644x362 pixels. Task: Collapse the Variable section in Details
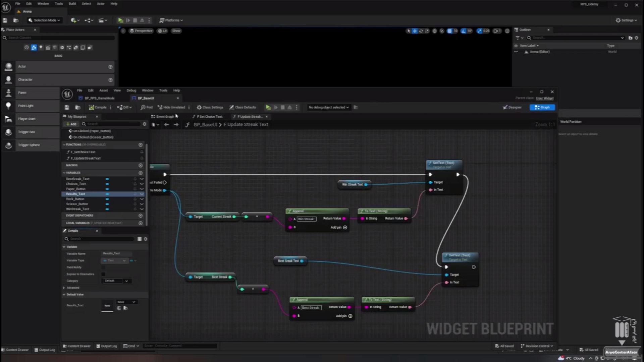tap(64, 247)
